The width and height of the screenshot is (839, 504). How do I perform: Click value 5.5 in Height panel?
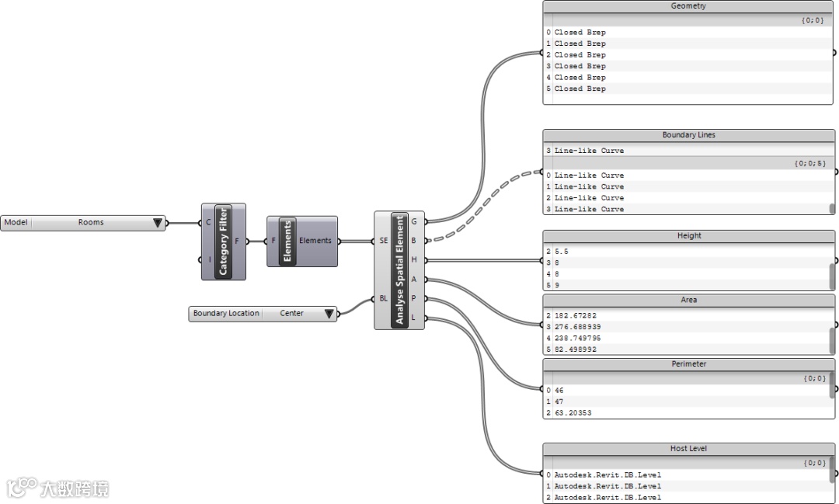[x=562, y=252]
